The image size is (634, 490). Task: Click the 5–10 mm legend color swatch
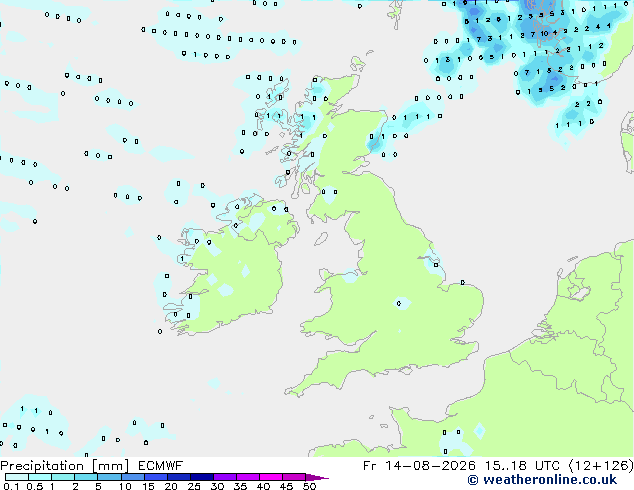[x=109, y=477]
